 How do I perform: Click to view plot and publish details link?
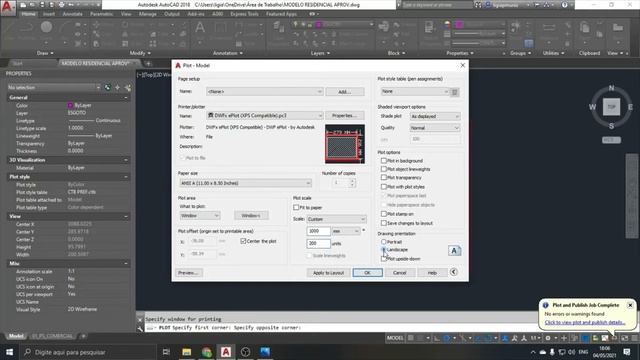click(584, 322)
